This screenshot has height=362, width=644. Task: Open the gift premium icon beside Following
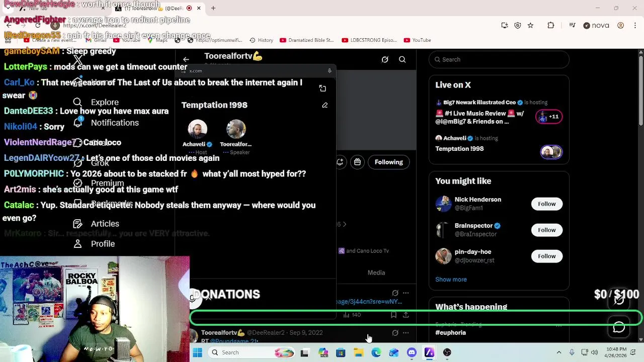click(357, 162)
